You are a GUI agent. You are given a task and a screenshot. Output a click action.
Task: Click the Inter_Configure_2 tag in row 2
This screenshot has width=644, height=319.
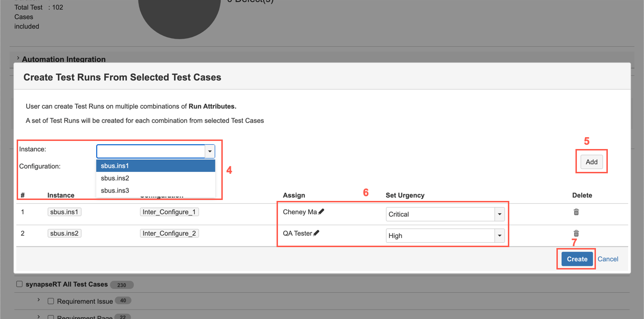(x=169, y=233)
